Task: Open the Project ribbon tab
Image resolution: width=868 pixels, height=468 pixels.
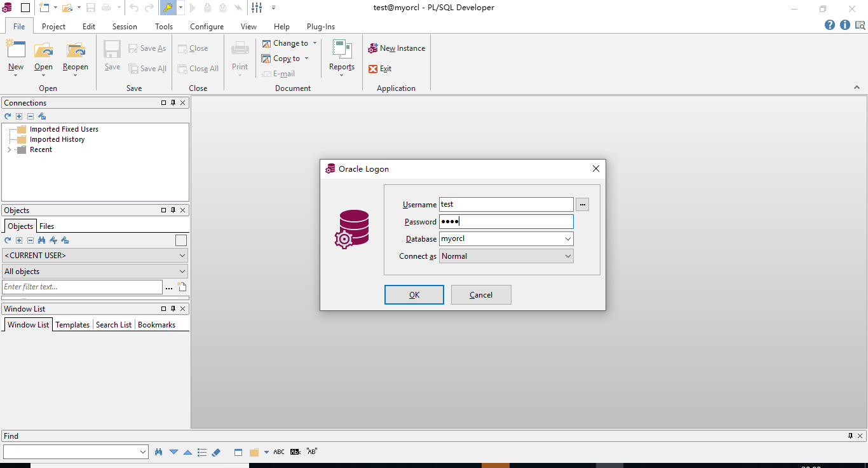Action: point(53,27)
